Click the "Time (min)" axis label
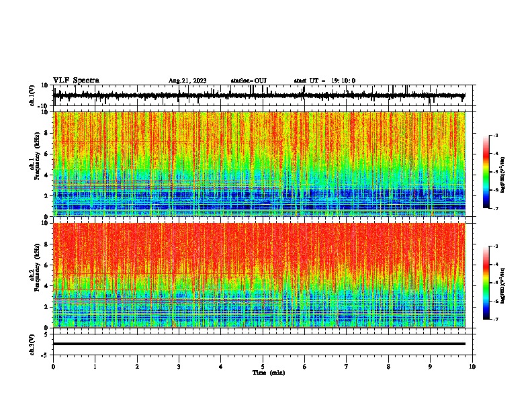Image resolution: width=532 pixels, height=411 pixels. point(269,373)
